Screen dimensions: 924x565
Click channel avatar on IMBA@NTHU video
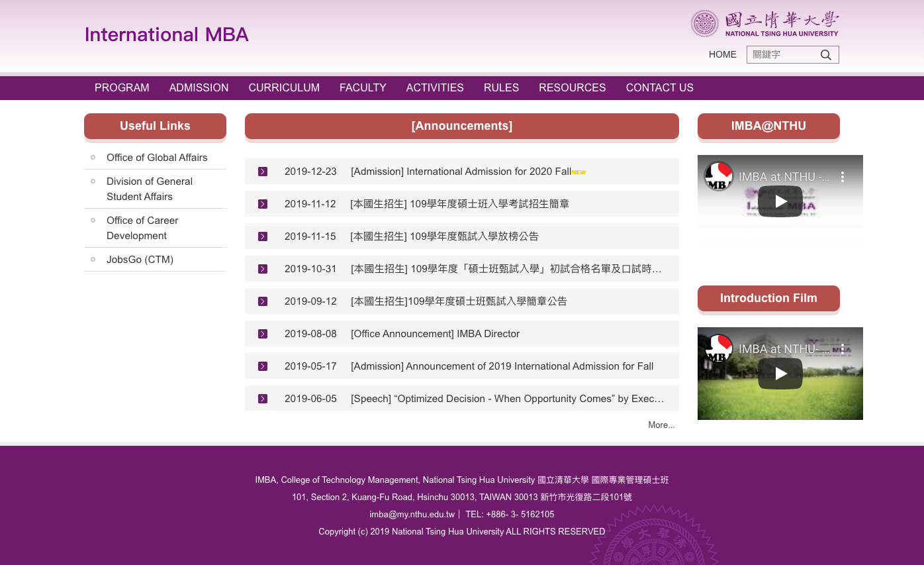[x=718, y=176]
